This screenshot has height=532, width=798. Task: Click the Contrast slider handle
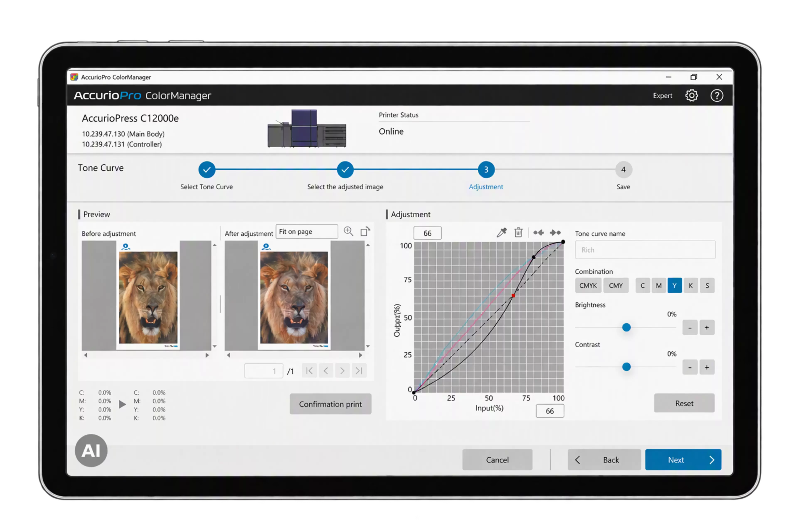626,367
